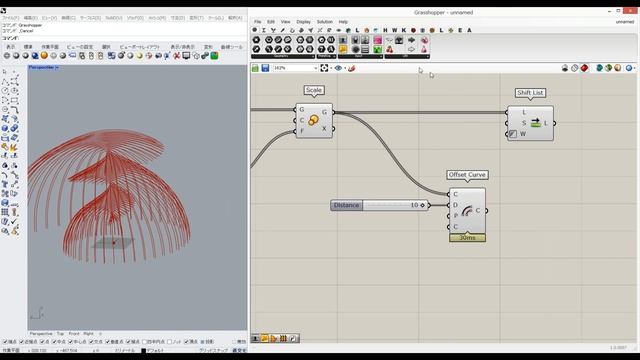Image resolution: width=640 pixels, height=360 pixels.
Task: Enable the 四半円点 (Quad) osnap checkbox
Action: (x=144, y=342)
